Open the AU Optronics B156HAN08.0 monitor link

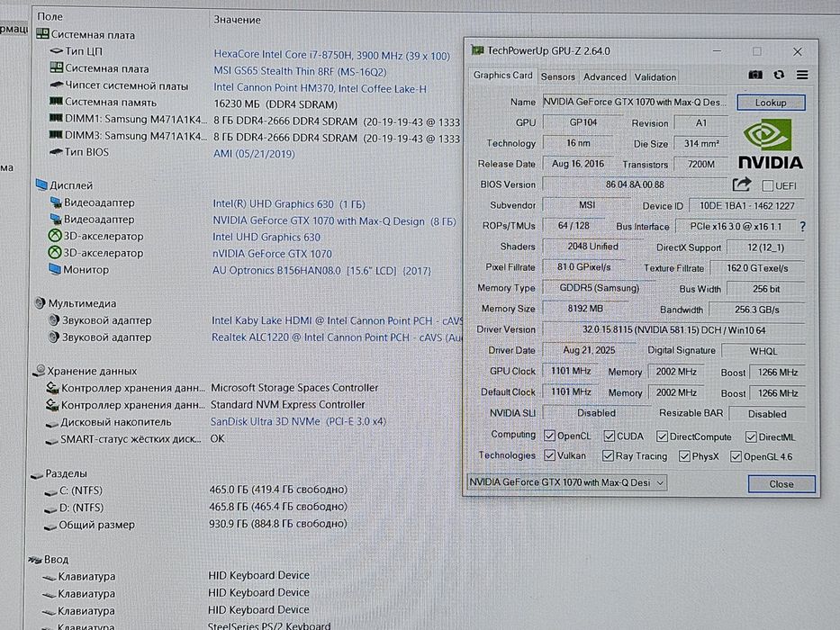(x=321, y=271)
